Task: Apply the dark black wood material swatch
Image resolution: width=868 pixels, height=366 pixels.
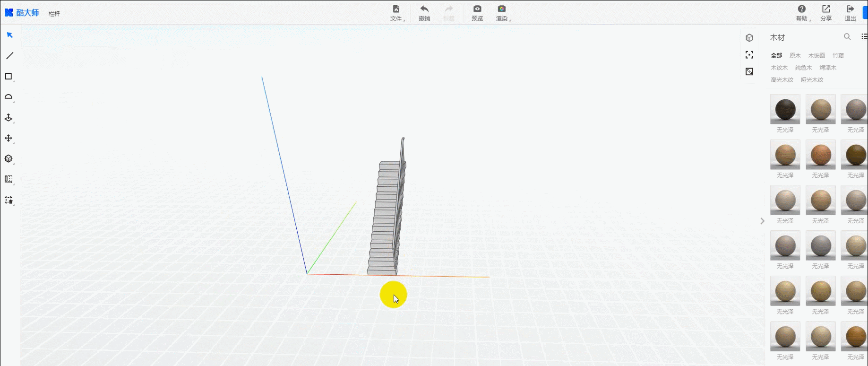Action: coord(785,109)
